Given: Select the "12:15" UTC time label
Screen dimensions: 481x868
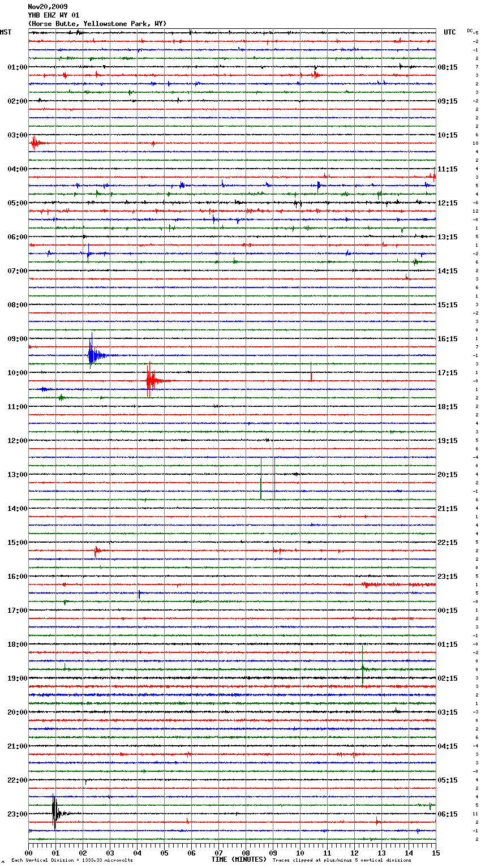Looking at the screenshot, I should point(448,203).
